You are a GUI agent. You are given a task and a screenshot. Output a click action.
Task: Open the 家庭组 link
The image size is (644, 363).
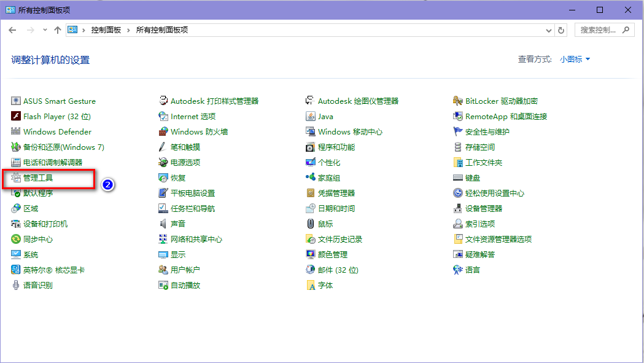[x=329, y=178]
